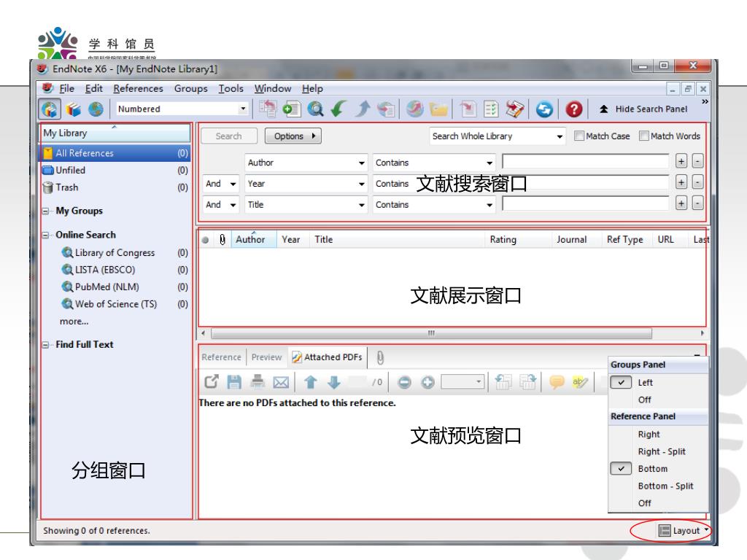The height and width of the screenshot is (560, 747).
Task: Zoom out of PDF with minus icon
Action: (404, 382)
